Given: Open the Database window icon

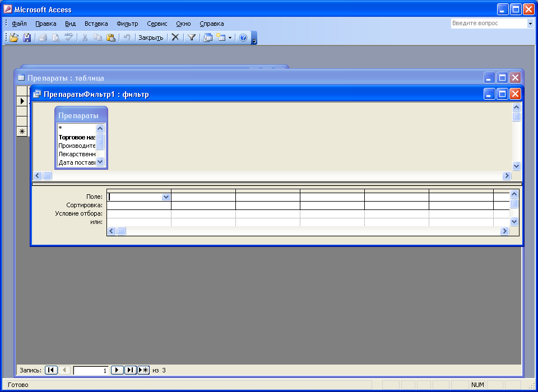Looking at the screenshot, I should pos(208,38).
